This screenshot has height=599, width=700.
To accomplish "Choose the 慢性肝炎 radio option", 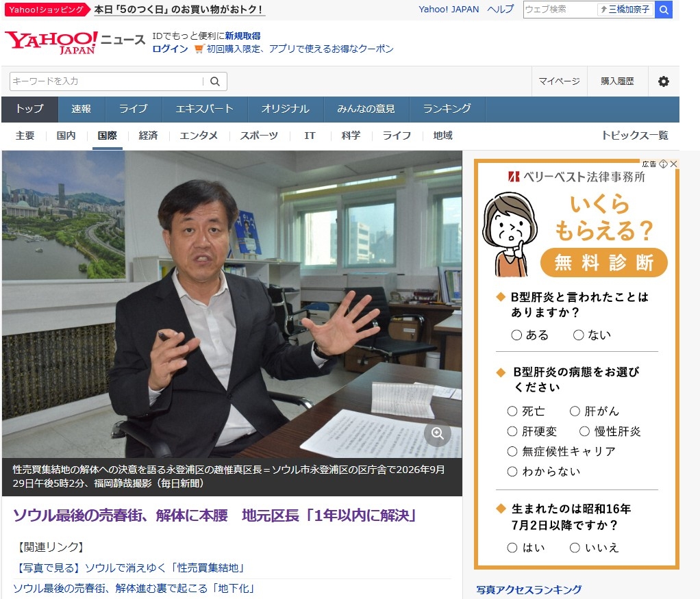I will (584, 431).
